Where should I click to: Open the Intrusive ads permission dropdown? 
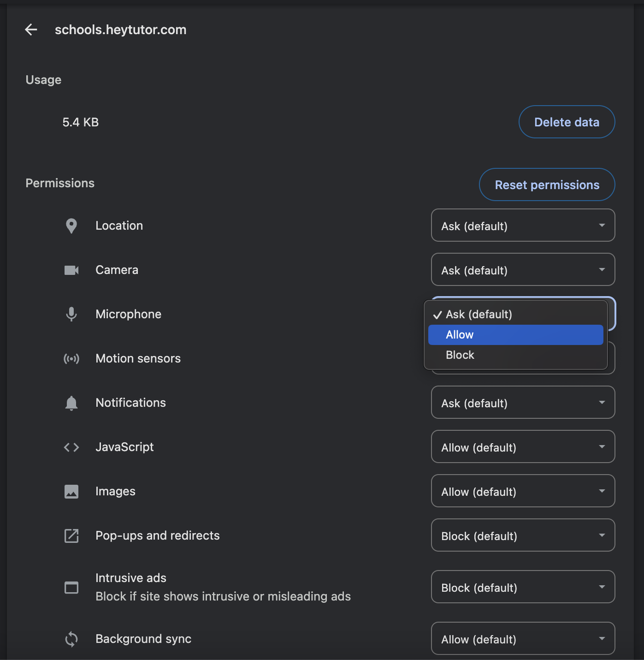click(x=523, y=587)
